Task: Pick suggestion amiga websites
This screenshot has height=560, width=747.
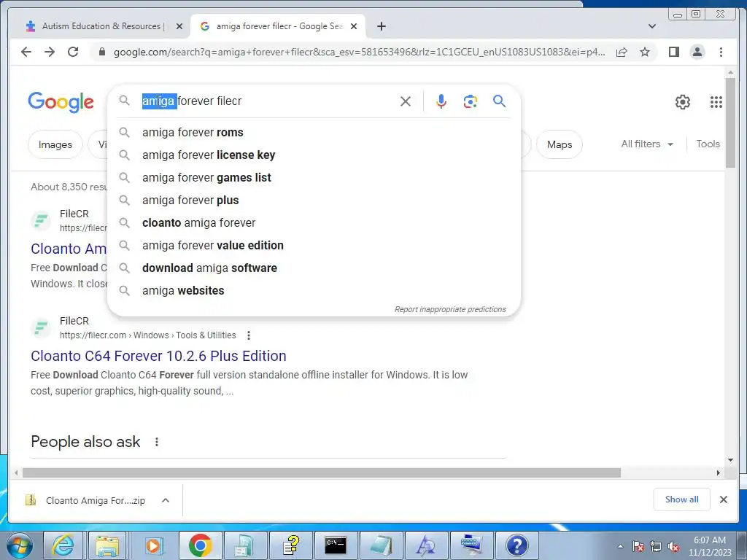Action: pos(314,290)
